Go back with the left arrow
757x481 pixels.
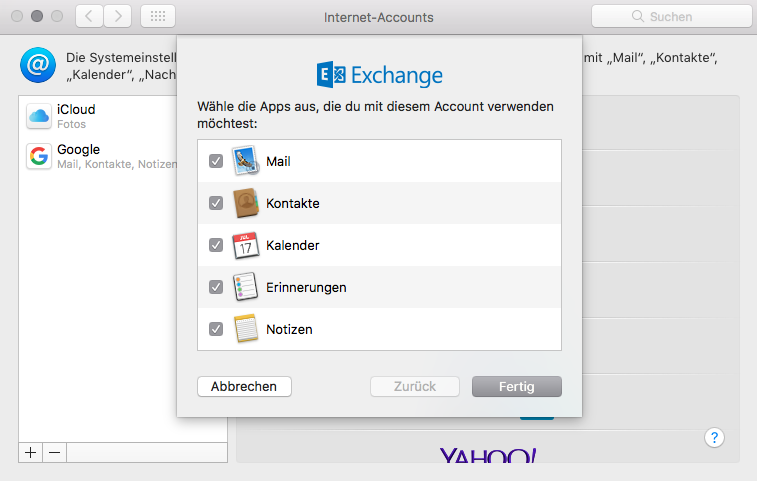[x=89, y=16]
